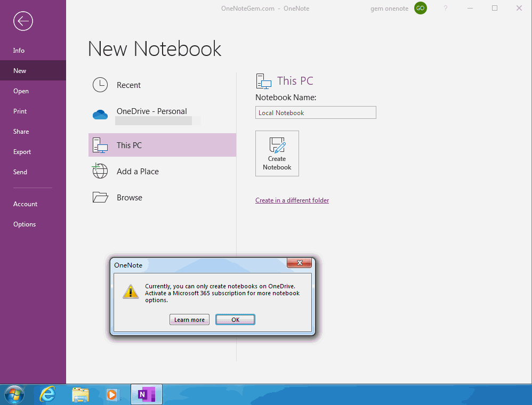
Task: Open the Windows Start menu
Action: click(x=13, y=394)
